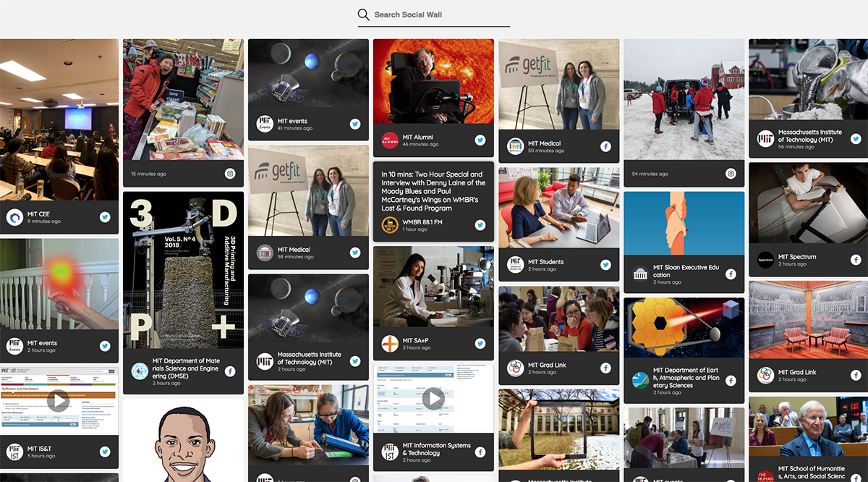Open MIT Alumni account name link
Viewport: 868px width, 482px height.
coord(418,137)
